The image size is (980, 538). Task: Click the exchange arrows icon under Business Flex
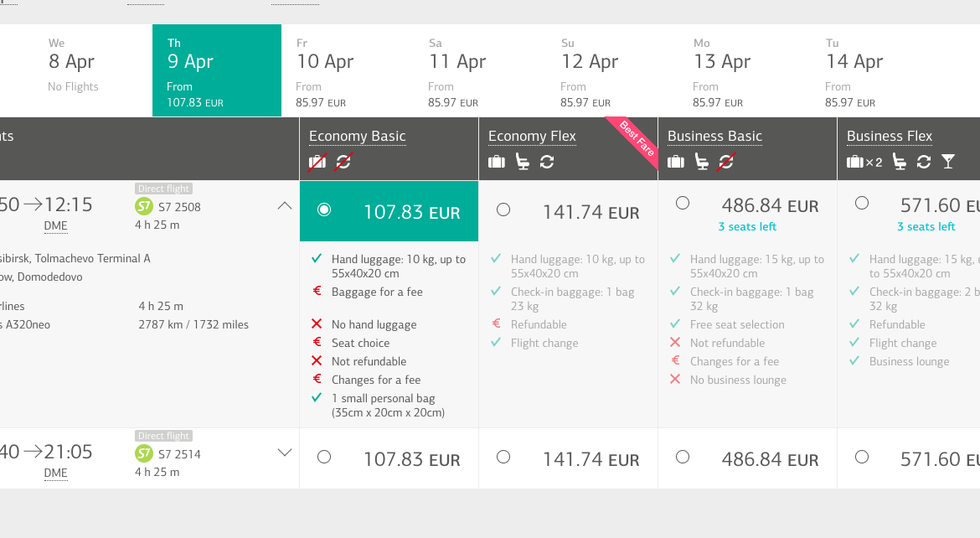pyautogui.click(x=924, y=162)
